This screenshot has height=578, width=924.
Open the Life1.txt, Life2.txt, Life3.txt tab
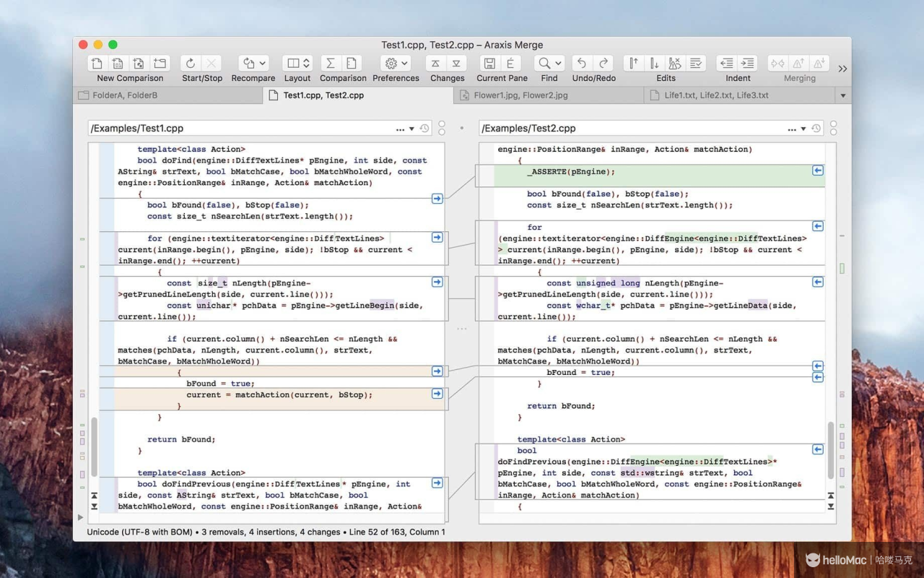(739, 95)
